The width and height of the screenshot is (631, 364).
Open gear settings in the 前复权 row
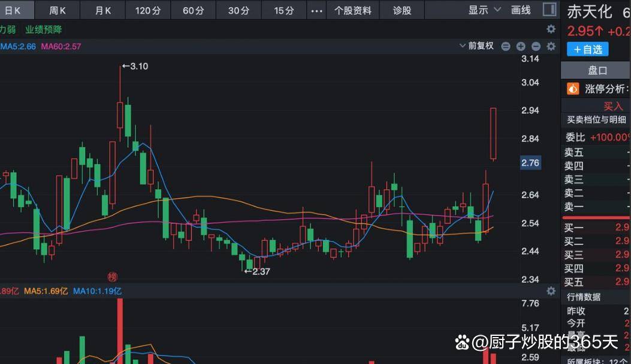coord(551,46)
